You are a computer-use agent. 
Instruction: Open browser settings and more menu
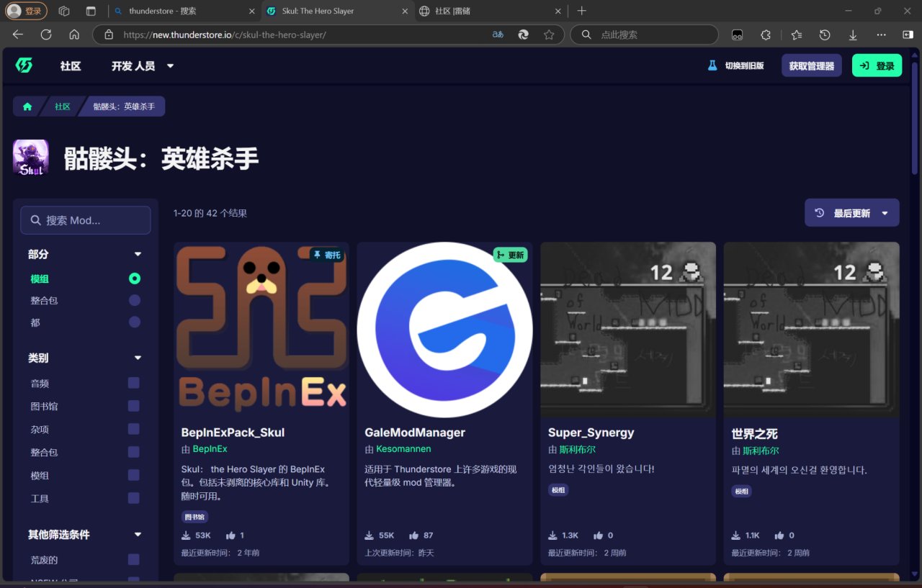pyautogui.click(x=882, y=35)
